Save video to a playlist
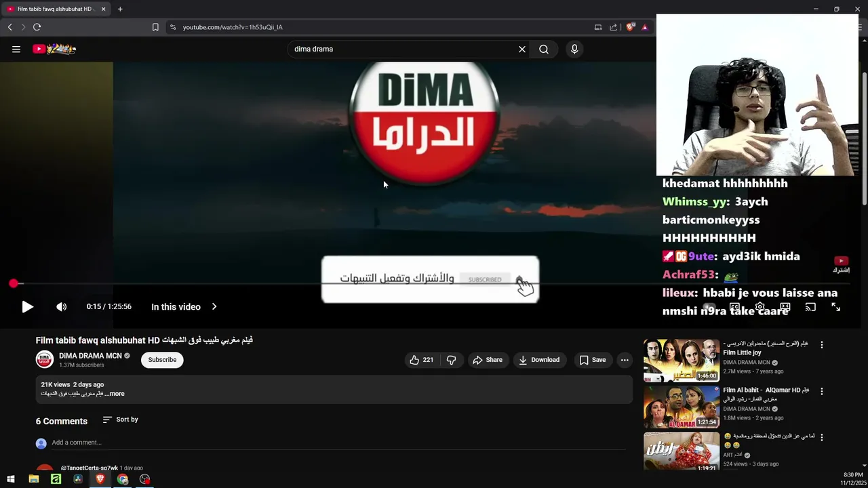Image resolution: width=868 pixels, height=488 pixels. tap(593, 360)
